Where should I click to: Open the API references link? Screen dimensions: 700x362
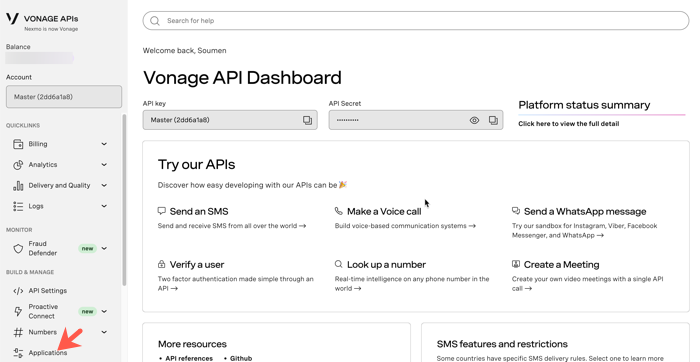tap(189, 358)
